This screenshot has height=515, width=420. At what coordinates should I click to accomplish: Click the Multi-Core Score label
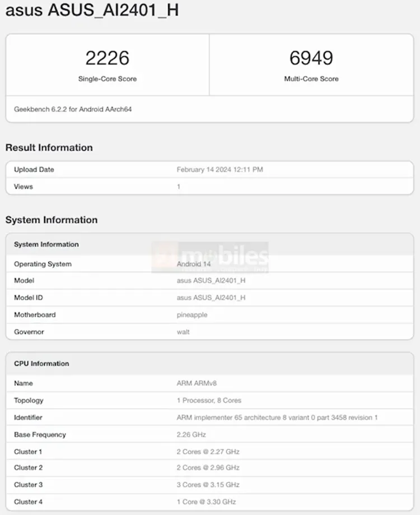[x=311, y=79]
